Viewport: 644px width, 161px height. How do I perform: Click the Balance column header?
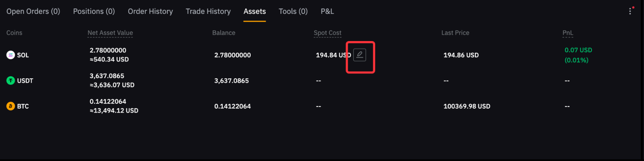click(224, 33)
